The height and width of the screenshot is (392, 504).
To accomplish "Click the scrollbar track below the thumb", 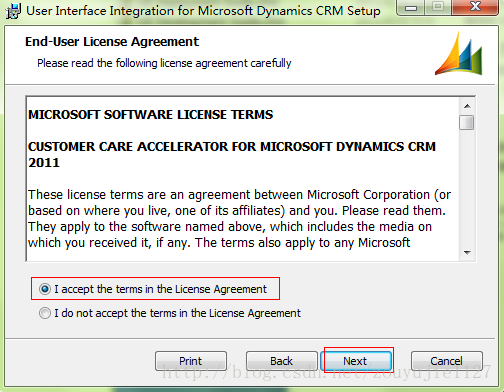I will tap(467, 188).
